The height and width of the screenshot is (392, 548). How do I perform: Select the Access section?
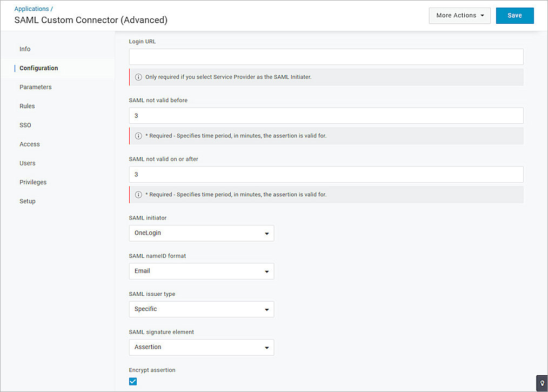29,144
